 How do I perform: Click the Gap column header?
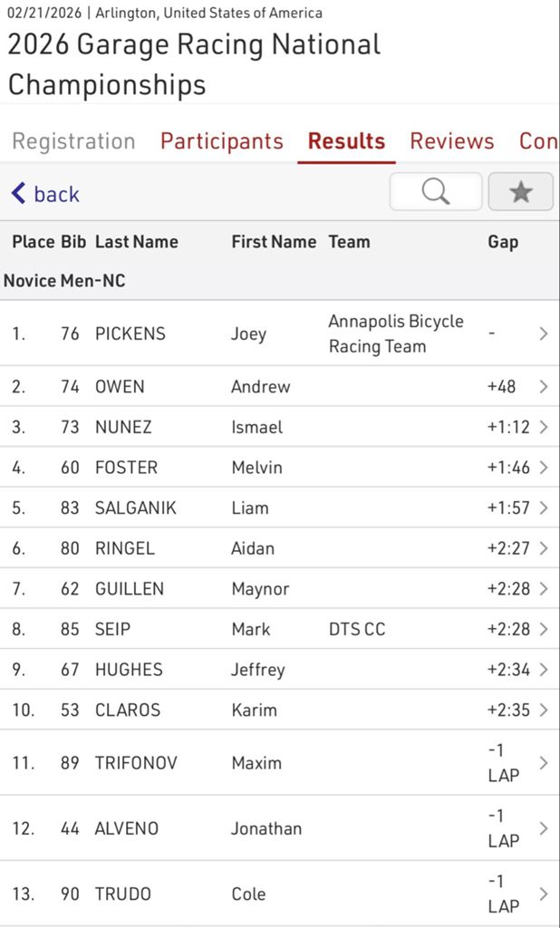pyautogui.click(x=503, y=242)
